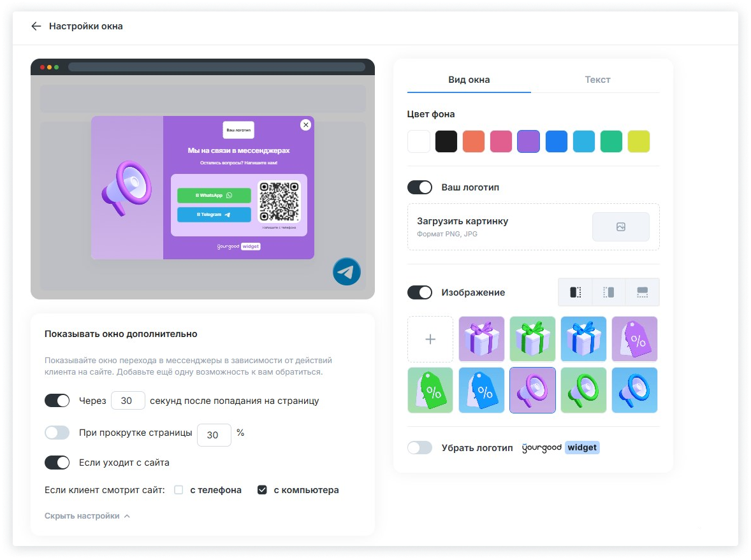This screenshot has height=560, width=751.
Task: Click the back arrow next to Настройки окна
Action: [36, 26]
